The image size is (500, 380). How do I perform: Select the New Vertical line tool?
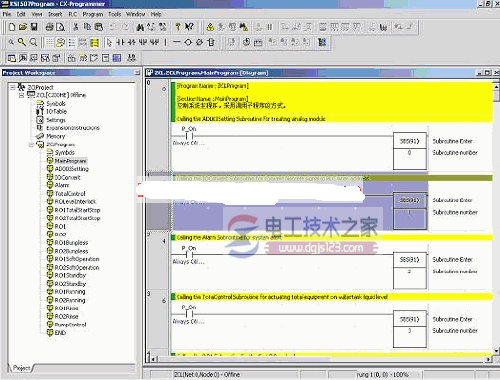[x=165, y=42]
